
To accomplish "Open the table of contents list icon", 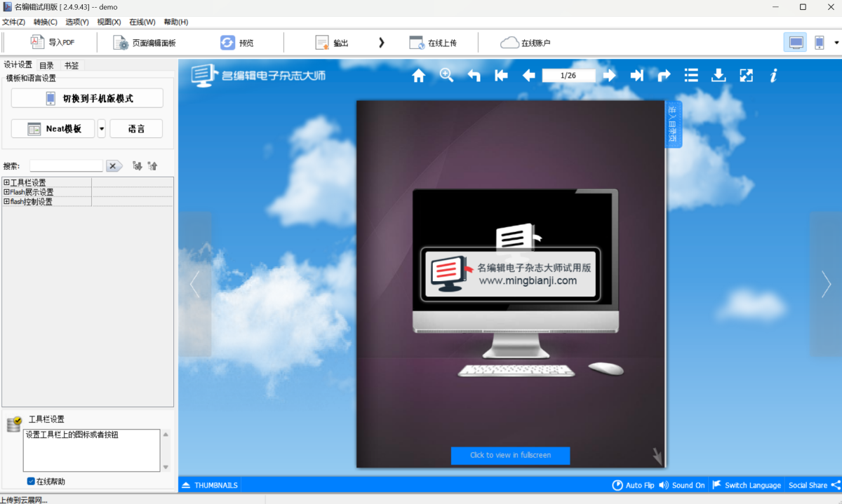I will pyautogui.click(x=691, y=76).
